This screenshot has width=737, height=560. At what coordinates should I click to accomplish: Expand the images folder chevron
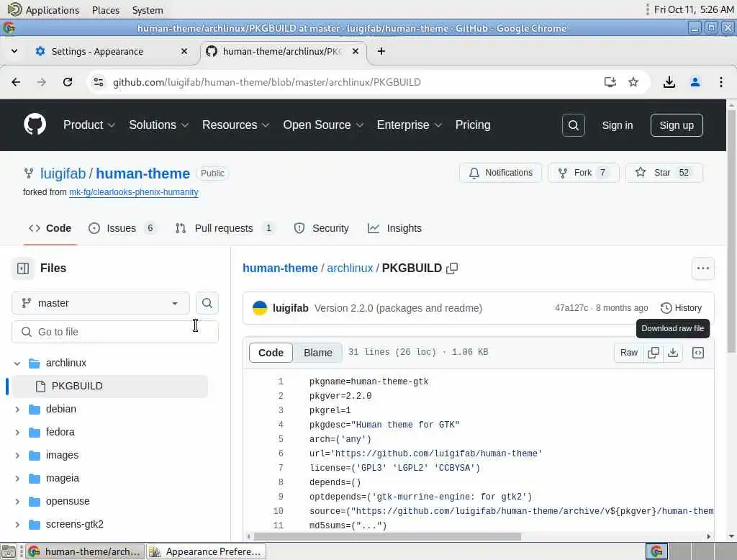(x=17, y=455)
